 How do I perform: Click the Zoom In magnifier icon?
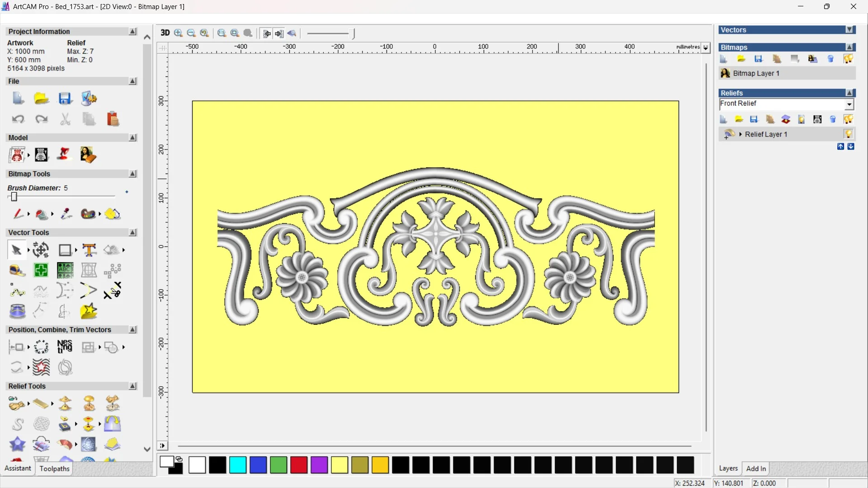pyautogui.click(x=178, y=33)
